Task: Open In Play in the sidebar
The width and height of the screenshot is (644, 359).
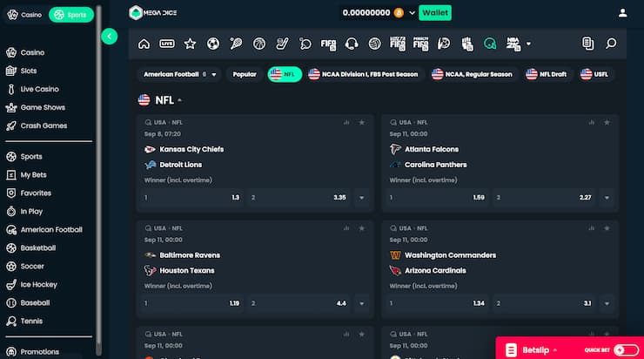Action: point(24,212)
